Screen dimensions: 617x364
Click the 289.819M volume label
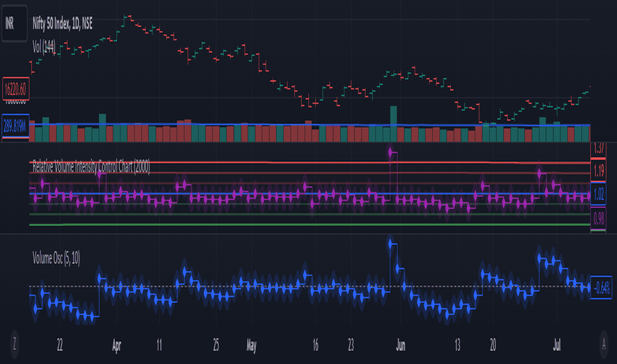[15, 126]
